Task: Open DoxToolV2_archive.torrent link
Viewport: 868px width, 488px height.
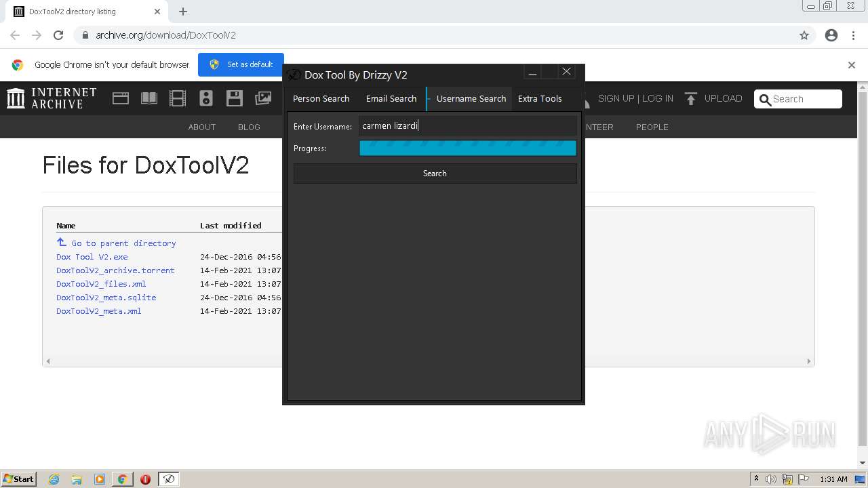Action: click(115, 270)
